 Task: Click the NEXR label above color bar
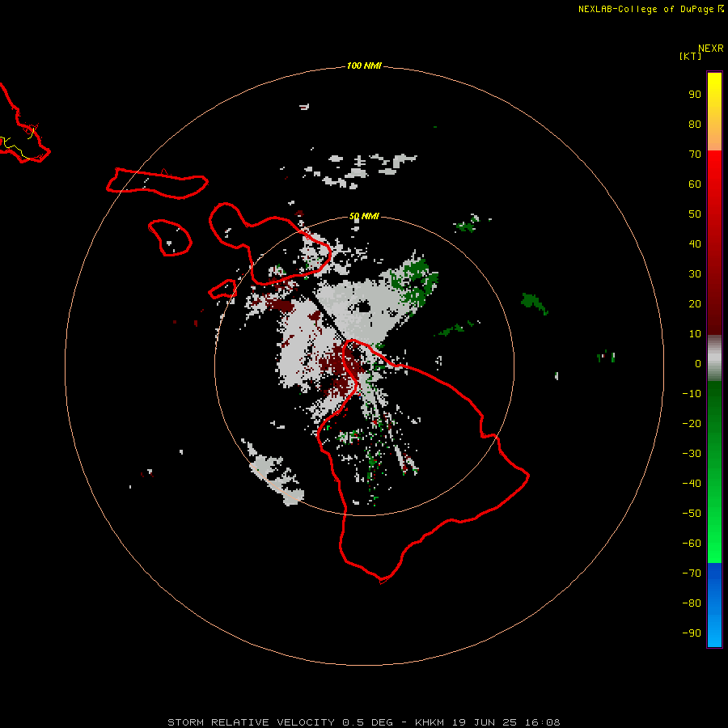point(711,49)
